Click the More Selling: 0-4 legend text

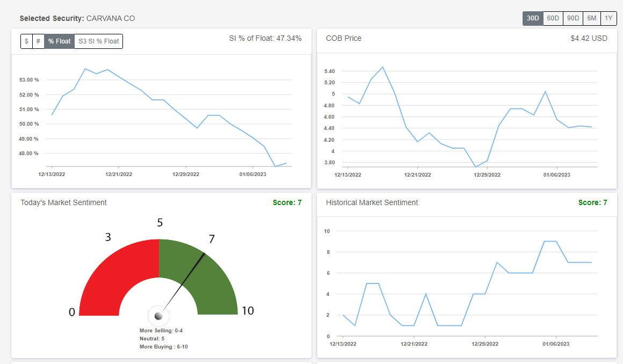pos(161,331)
